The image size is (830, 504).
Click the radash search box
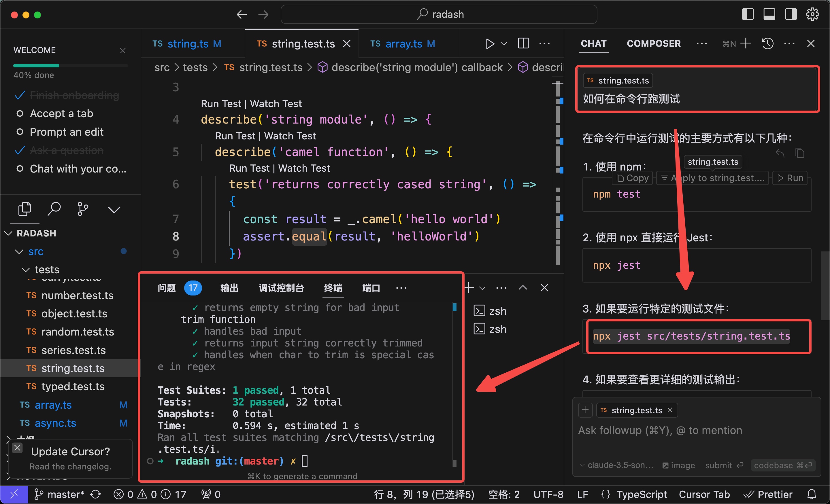(x=439, y=14)
